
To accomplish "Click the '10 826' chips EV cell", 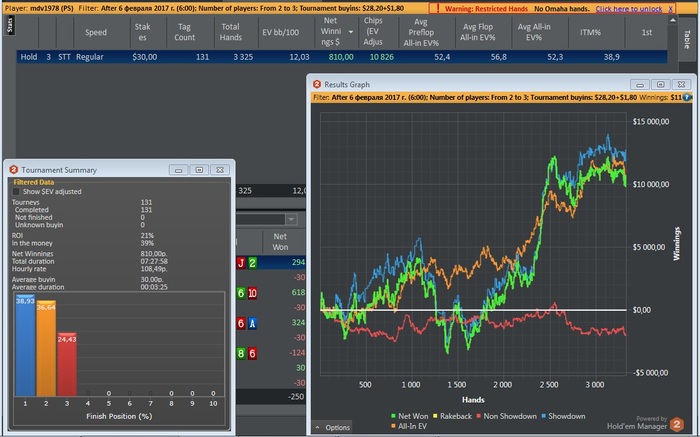I will tap(382, 57).
